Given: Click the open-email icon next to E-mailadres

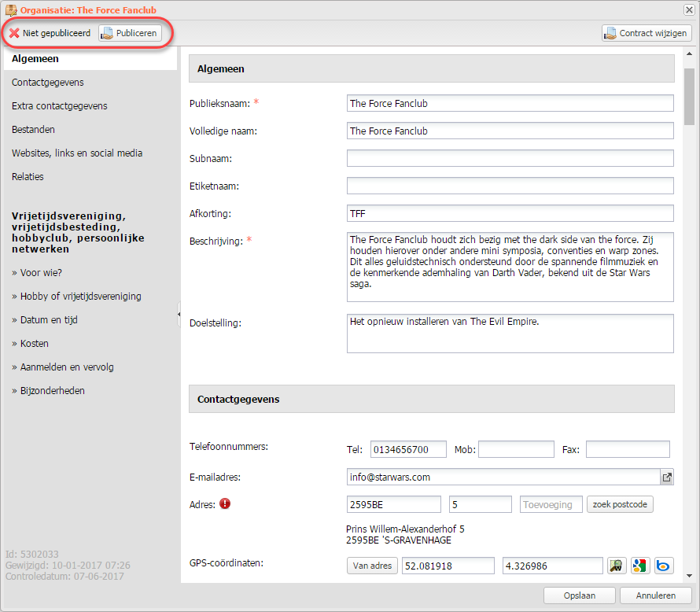Looking at the screenshot, I should pyautogui.click(x=667, y=477).
